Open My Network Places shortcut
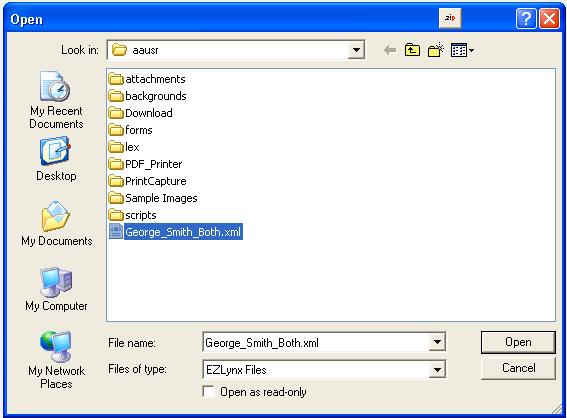The width and height of the screenshot is (567, 418). coord(56,360)
